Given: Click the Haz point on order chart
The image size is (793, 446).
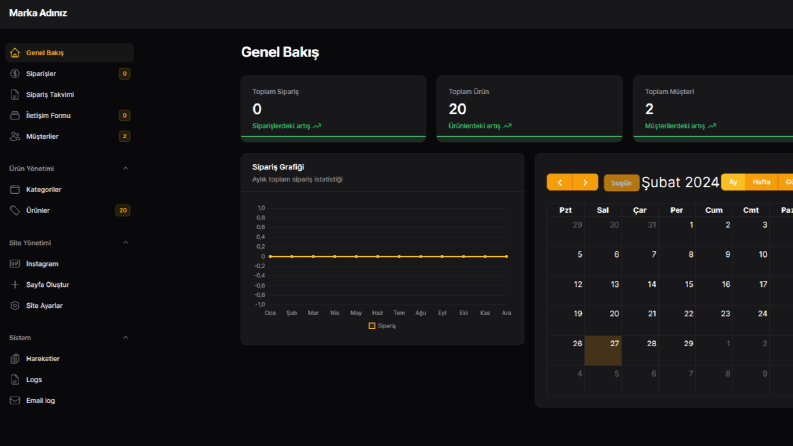Looking at the screenshot, I should [x=377, y=256].
